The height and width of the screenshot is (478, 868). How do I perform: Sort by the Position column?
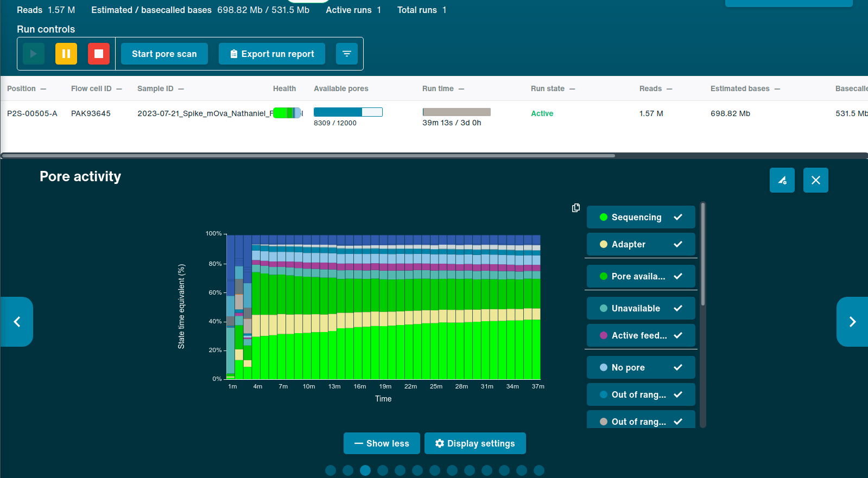(x=22, y=88)
